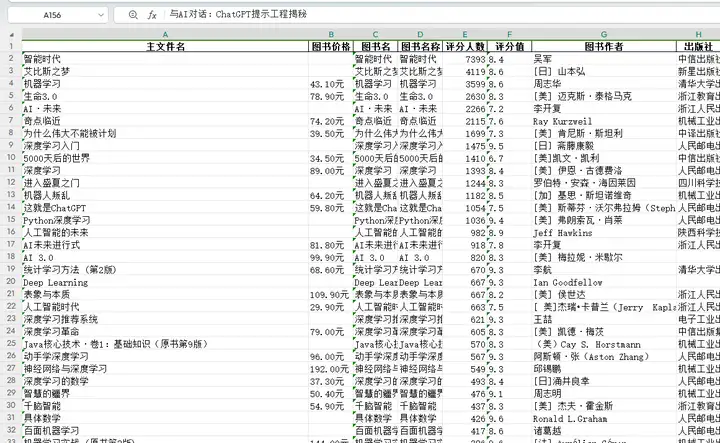
Task: Select cell 艾比斯之梦 in column A
Action: (165, 71)
